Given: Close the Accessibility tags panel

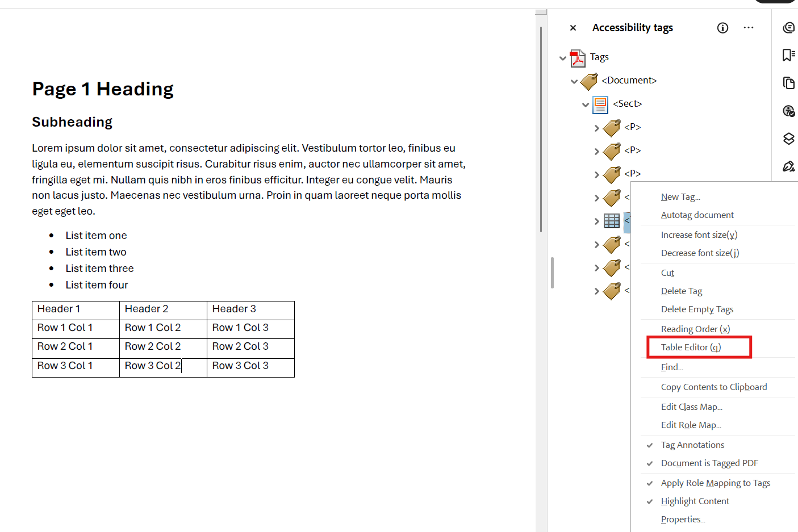Looking at the screenshot, I should [x=573, y=28].
